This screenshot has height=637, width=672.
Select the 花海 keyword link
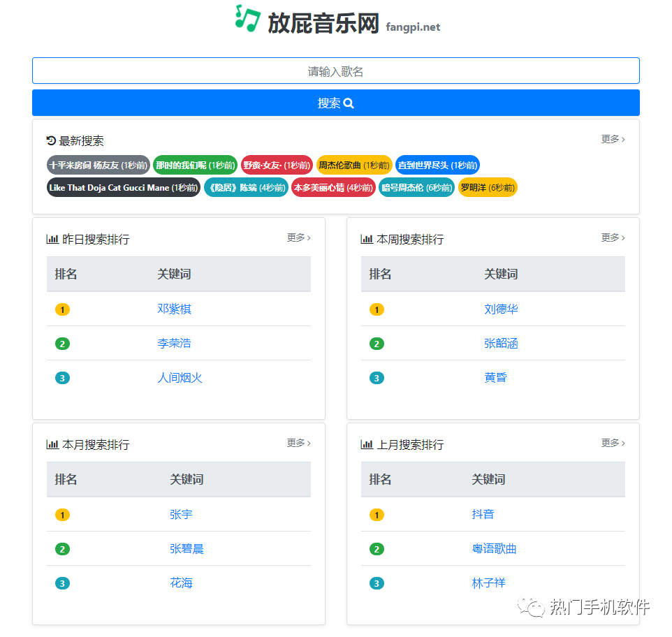(181, 583)
